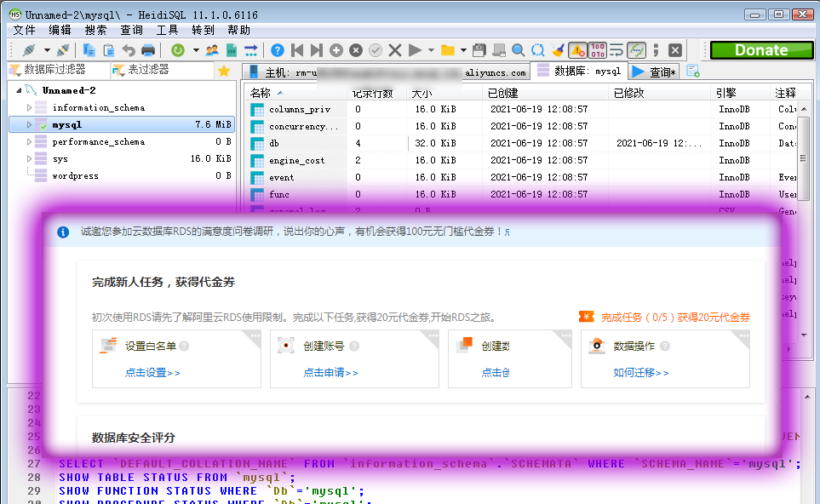
Task: Open the user manager icon
Action: point(212,50)
